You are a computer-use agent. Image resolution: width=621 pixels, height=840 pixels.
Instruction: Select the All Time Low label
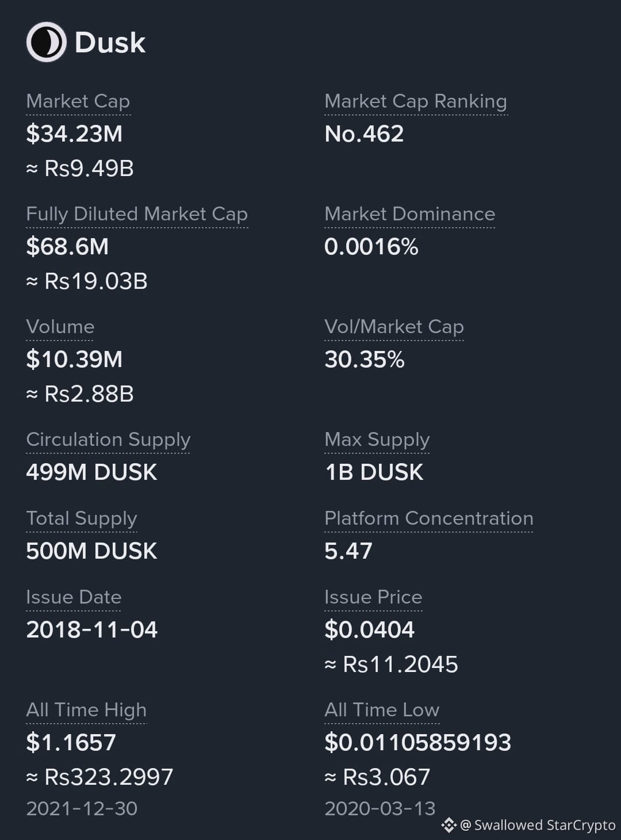click(x=382, y=710)
